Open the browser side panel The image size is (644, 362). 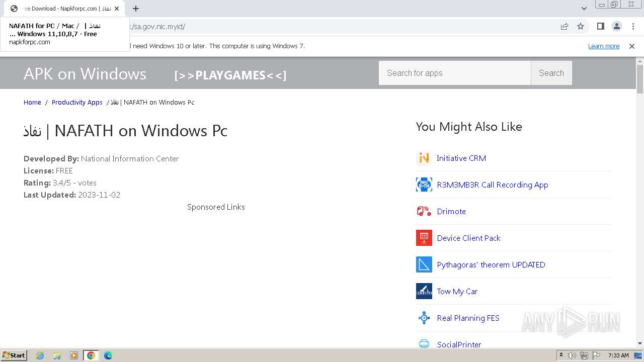(600, 26)
